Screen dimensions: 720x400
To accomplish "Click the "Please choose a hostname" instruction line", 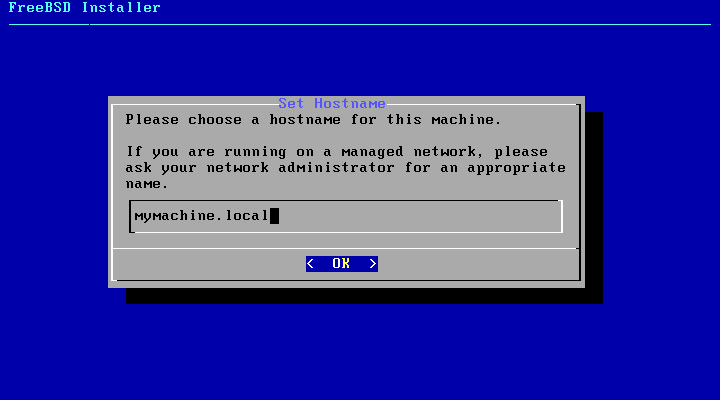I will (x=313, y=120).
